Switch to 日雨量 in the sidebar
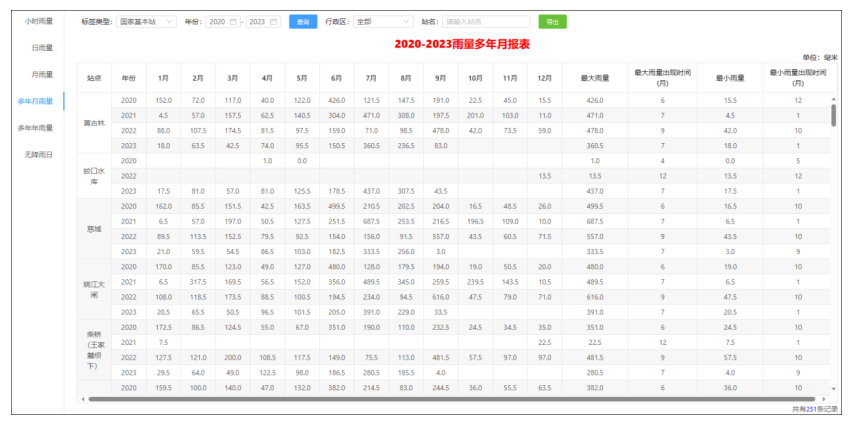The width and height of the screenshot is (850, 423). 42,48
